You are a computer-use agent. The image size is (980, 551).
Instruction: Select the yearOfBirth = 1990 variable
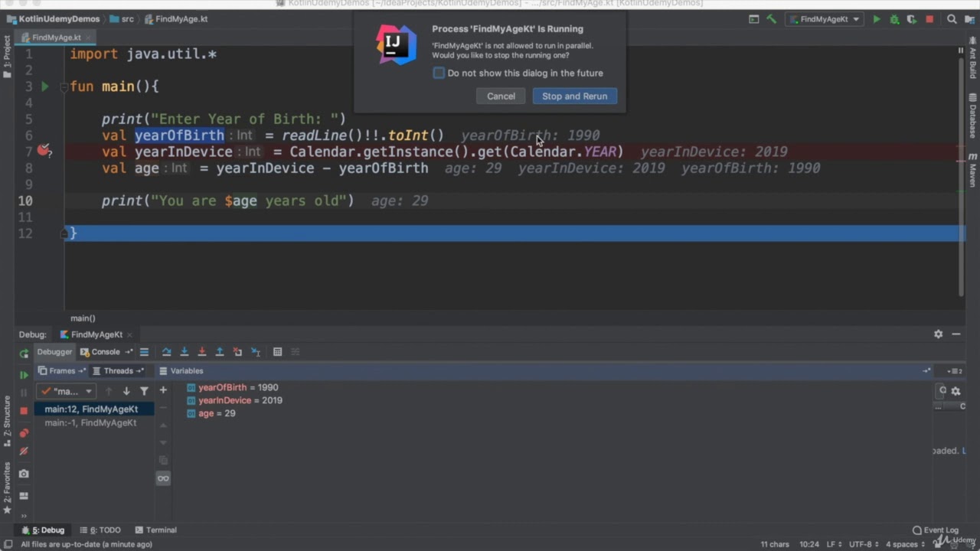233,388
